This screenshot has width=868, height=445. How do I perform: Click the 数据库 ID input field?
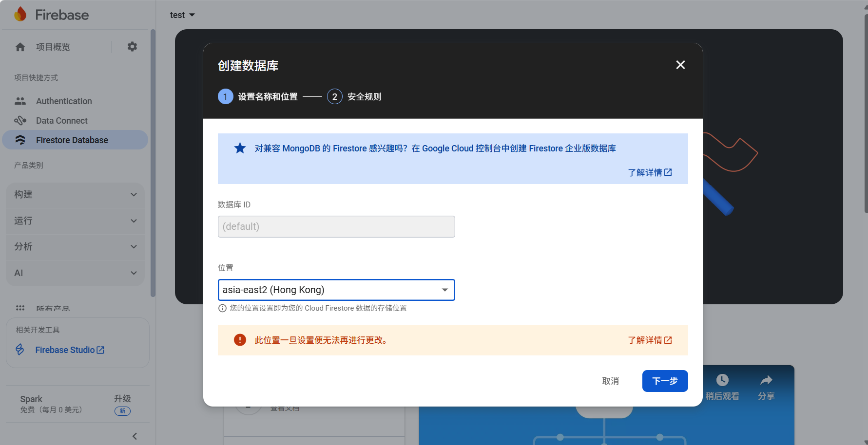336,226
